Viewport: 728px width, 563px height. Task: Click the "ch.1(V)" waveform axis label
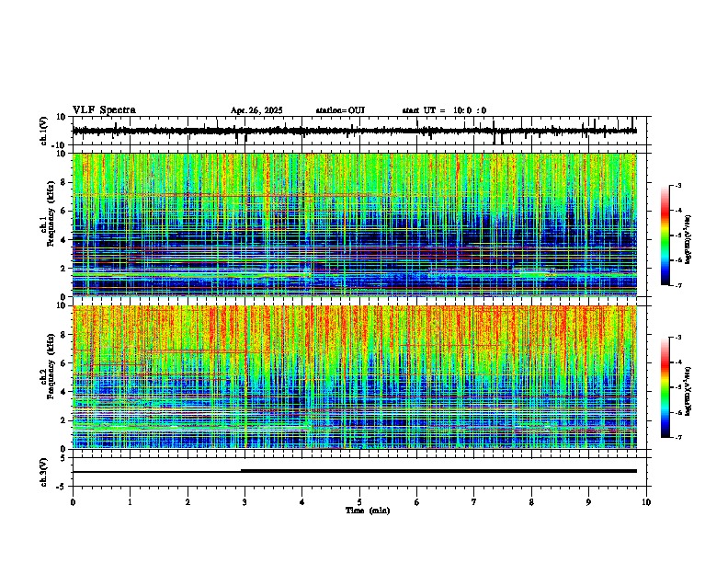click(x=44, y=131)
